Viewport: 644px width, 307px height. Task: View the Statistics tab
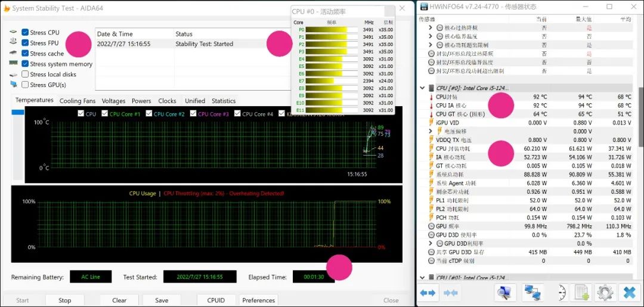(224, 101)
